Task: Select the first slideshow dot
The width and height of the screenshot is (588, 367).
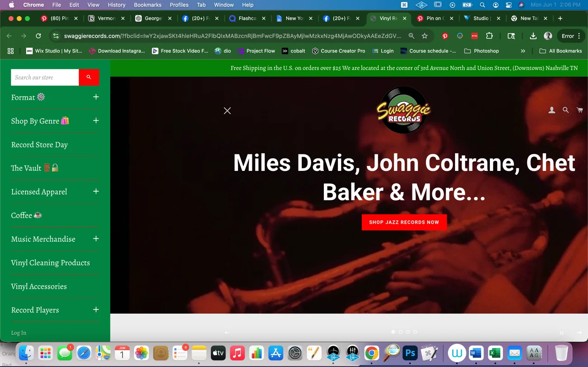Action: pos(393,332)
